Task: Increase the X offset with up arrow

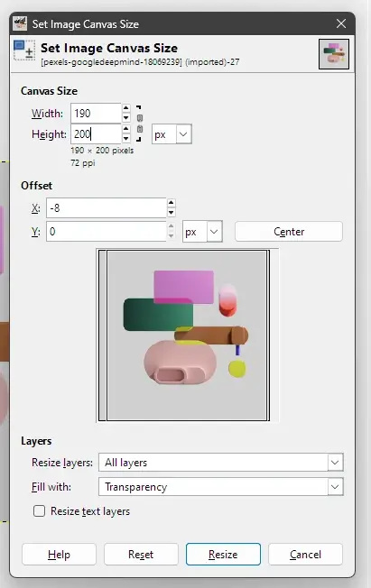Action: [172, 203]
